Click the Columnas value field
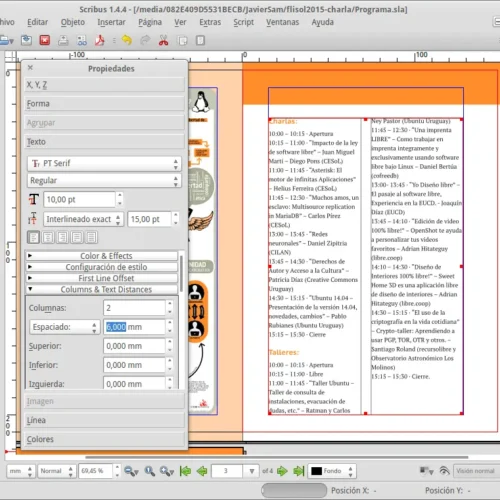 coord(134,308)
